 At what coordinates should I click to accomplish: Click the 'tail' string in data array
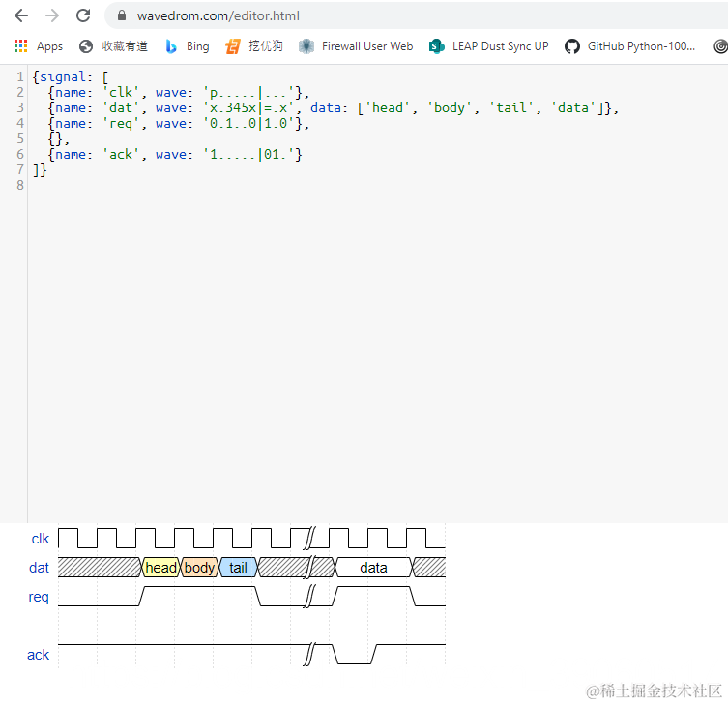point(511,107)
